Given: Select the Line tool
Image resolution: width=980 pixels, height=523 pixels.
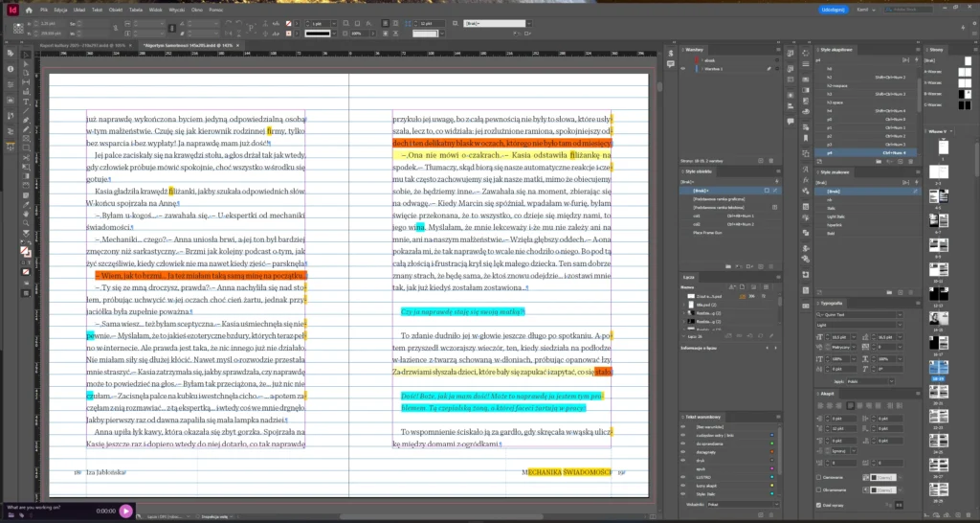Looking at the screenshot, I should [x=26, y=110].
